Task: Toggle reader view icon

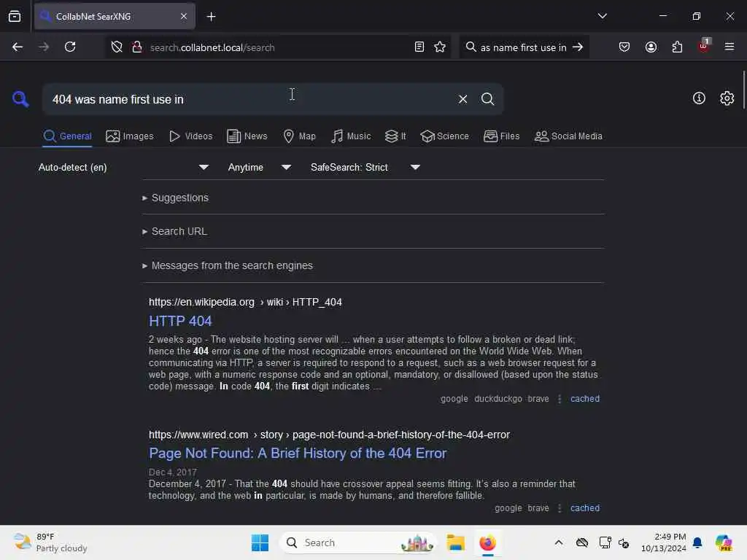Action: [419, 47]
